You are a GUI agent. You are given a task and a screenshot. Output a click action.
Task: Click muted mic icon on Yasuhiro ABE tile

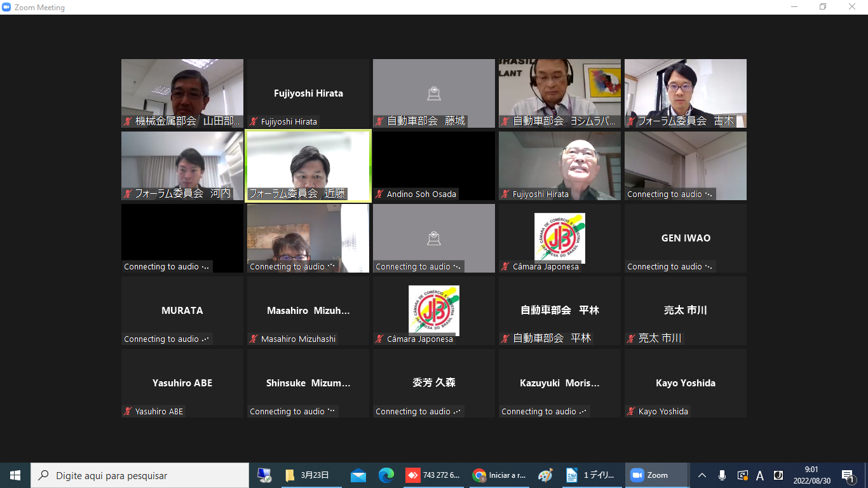click(x=128, y=412)
